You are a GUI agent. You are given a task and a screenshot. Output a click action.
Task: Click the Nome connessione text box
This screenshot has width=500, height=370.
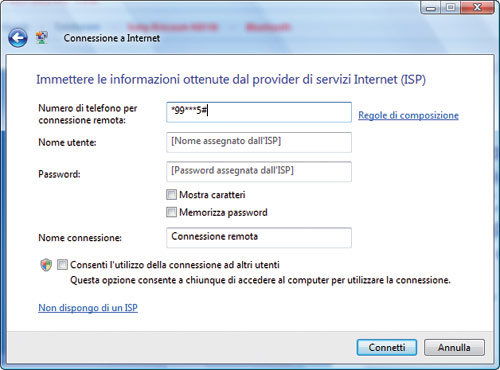tap(259, 238)
